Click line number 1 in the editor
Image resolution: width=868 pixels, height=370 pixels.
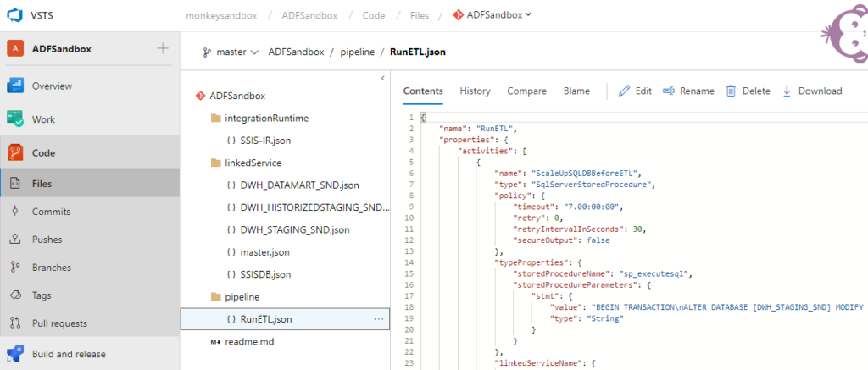tap(411, 117)
